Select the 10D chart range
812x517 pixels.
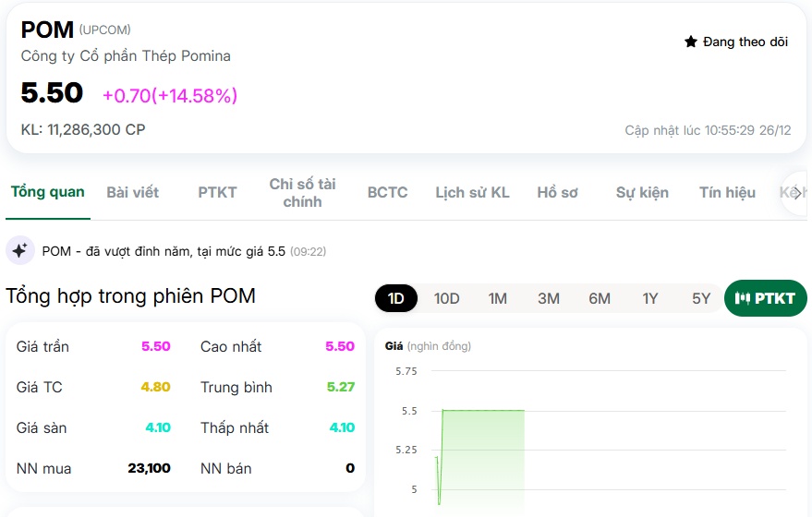pyautogui.click(x=446, y=298)
